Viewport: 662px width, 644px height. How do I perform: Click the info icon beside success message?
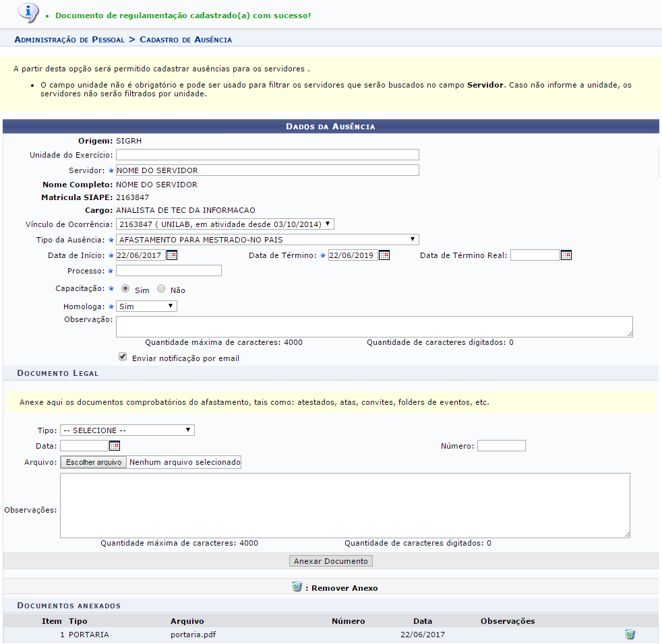click(28, 12)
